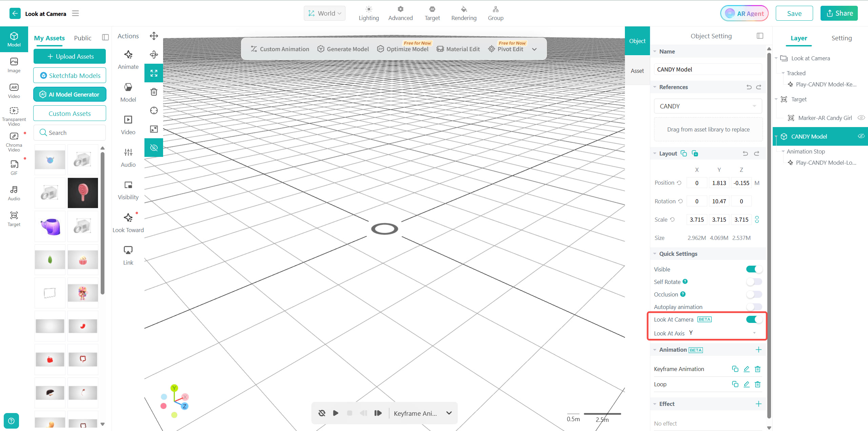The height and width of the screenshot is (431, 868).
Task: Enable Occlusion switch
Action: coord(754,294)
